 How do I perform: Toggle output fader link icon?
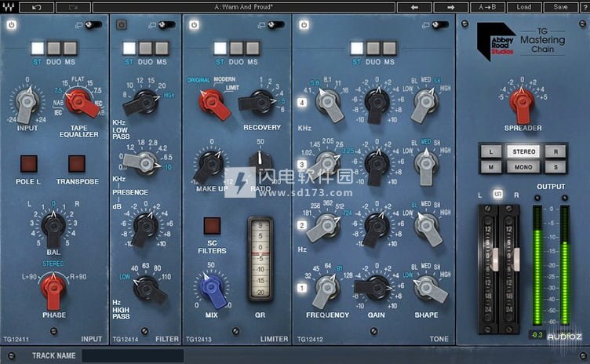497,195
